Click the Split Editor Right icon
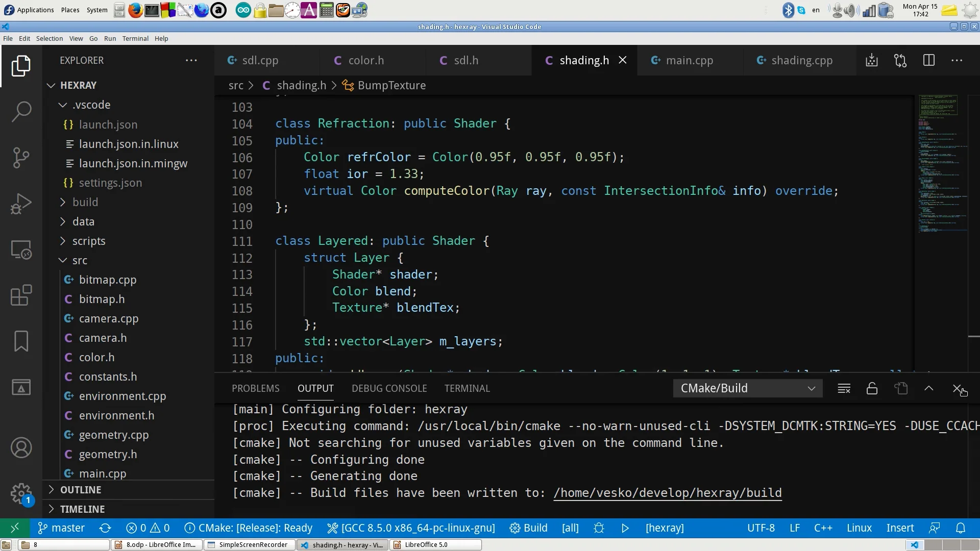The height and width of the screenshot is (551, 980). pyautogui.click(x=929, y=61)
